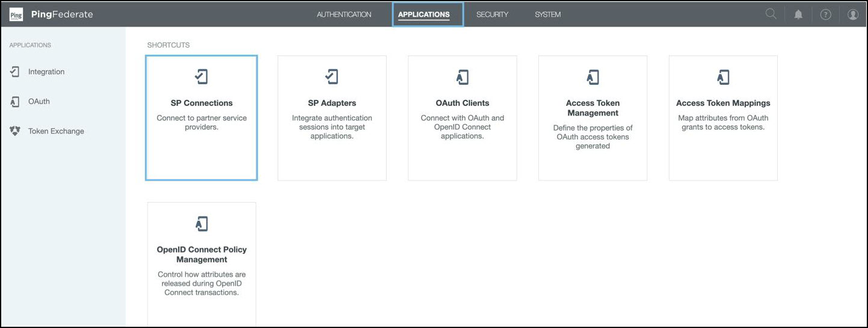Click the OAuth sidebar icon
Screen dimensions: 868x328
15,102
